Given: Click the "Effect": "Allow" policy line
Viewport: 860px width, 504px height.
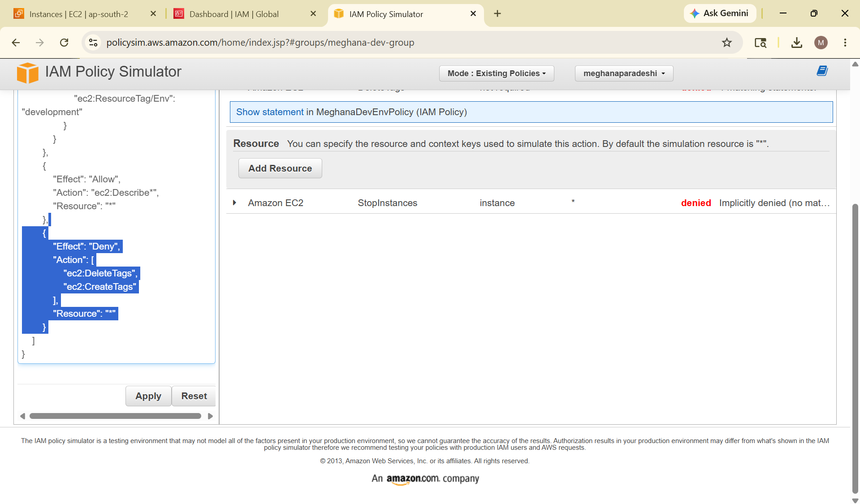Looking at the screenshot, I should coord(86,179).
